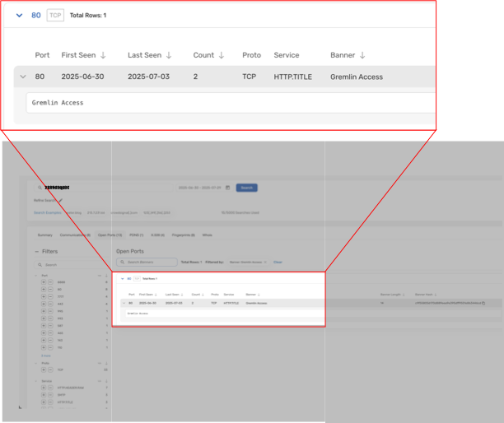
Task: Open the Whois tab
Action: pos(207,235)
